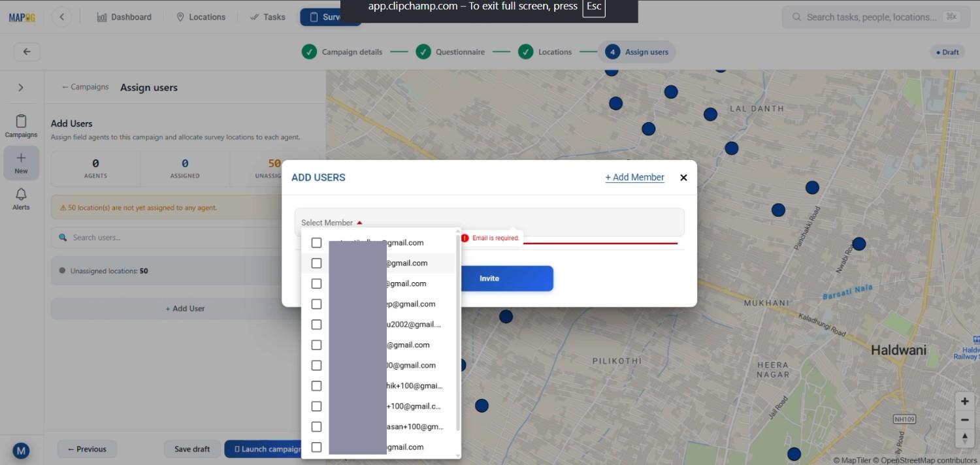Click the Draft status badge
Screen dimensions: 980x465
[x=947, y=52]
